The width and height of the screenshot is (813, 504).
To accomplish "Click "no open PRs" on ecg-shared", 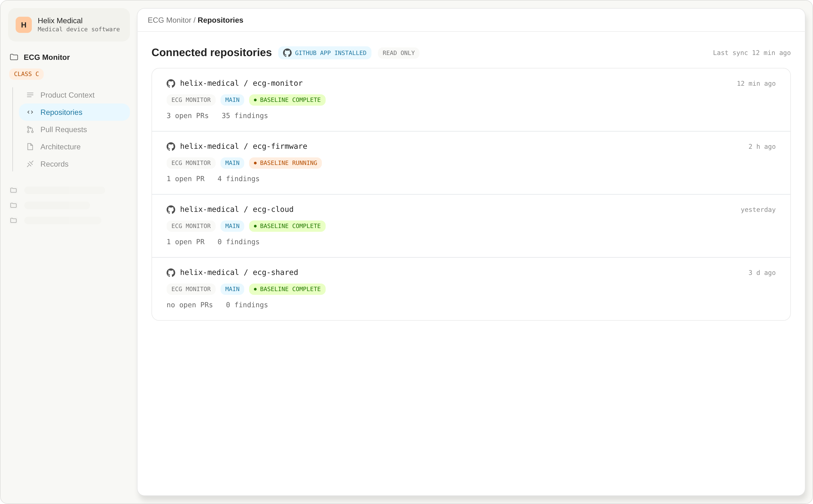I will pyautogui.click(x=190, y=305).
